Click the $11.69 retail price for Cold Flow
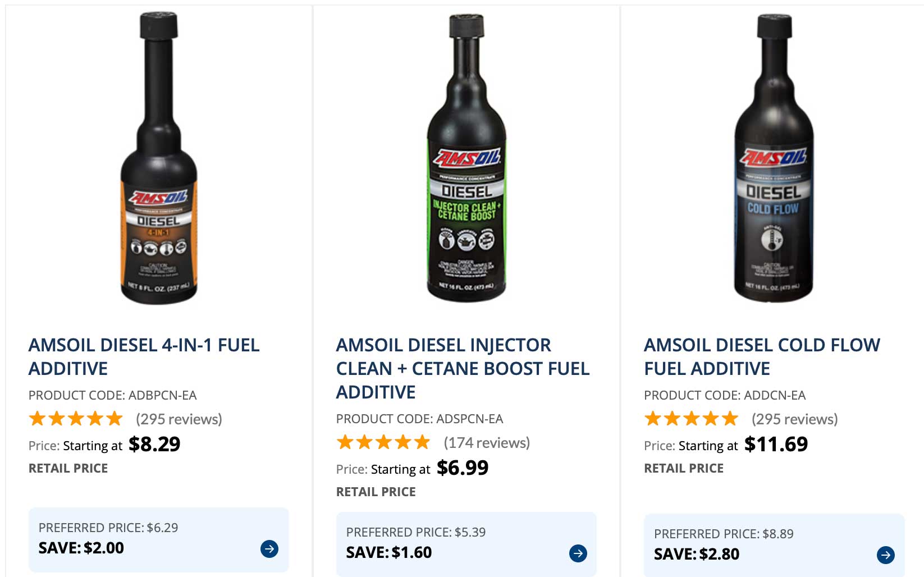924x577 pixels. point(776,444)
